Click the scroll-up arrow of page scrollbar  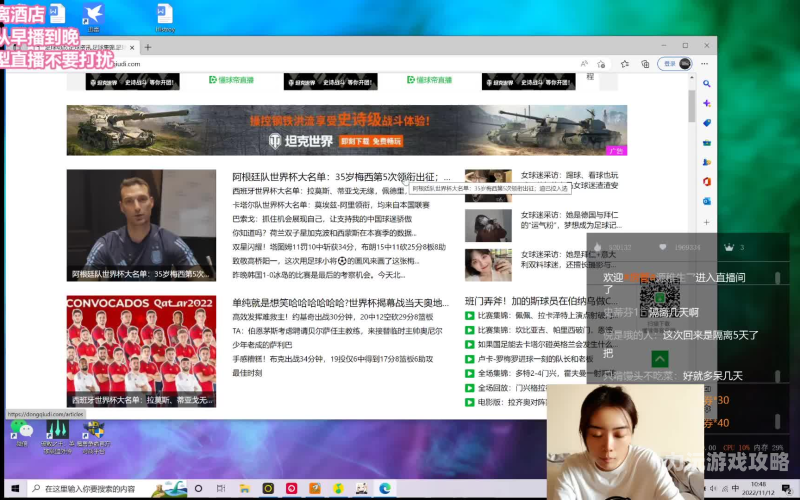pyautogui.click(x=692, y=78)
